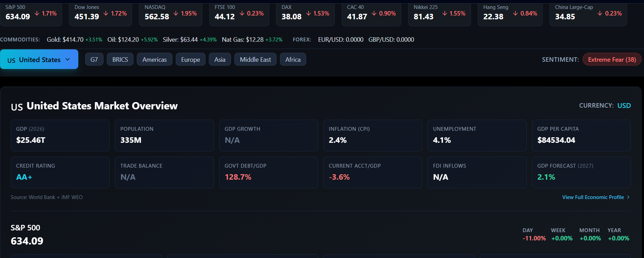644x258 pixels.
Task: Click the S&P 500 index value 634.09 below overview
Action: coord(27,241)
